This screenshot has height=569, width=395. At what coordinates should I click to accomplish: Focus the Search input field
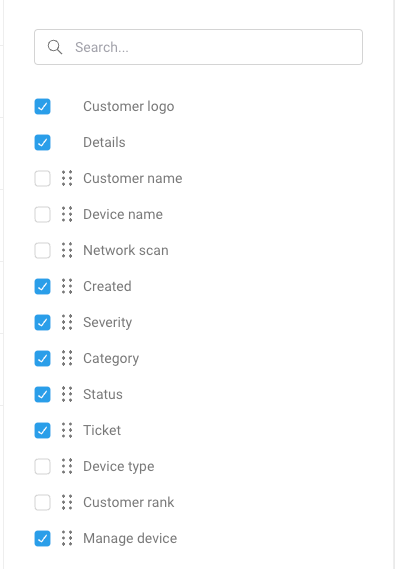[198, 47]
